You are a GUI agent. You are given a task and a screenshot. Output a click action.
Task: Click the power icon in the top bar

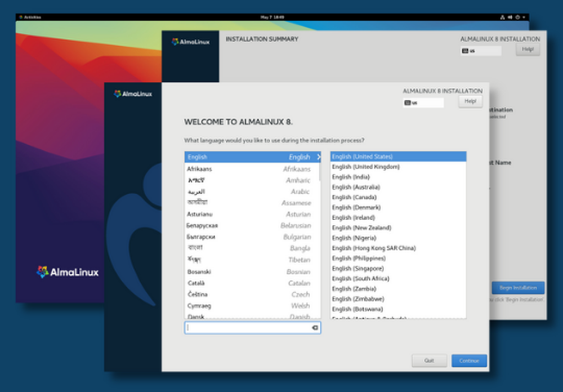(517, 17)
